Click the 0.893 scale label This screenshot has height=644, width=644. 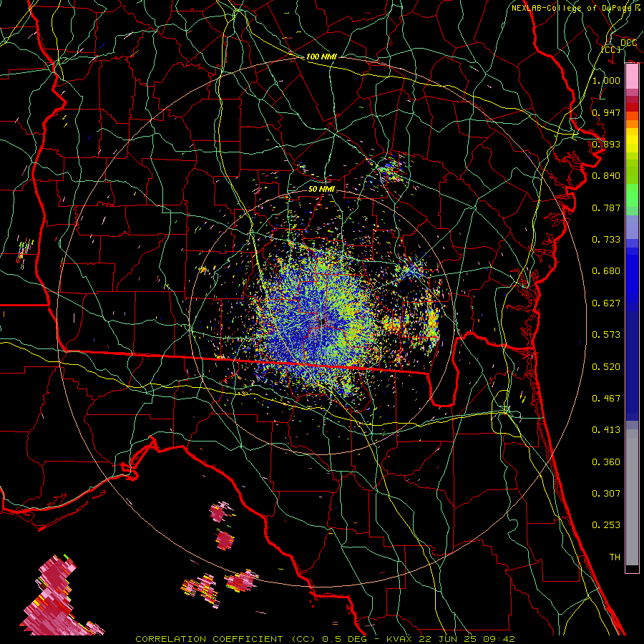point(606,144)
